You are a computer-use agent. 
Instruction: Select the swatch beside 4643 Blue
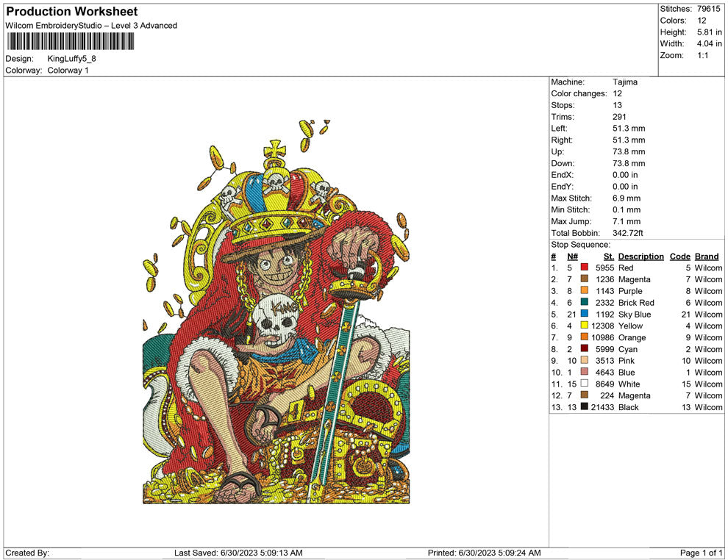pos(585,372)
